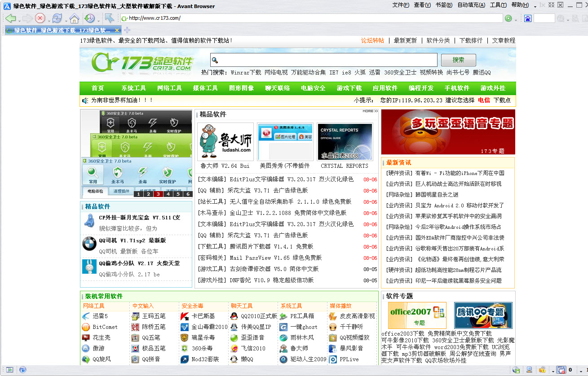
Task: Click the 千千静听 icon in 媒体播放
Action: point(333,327)
